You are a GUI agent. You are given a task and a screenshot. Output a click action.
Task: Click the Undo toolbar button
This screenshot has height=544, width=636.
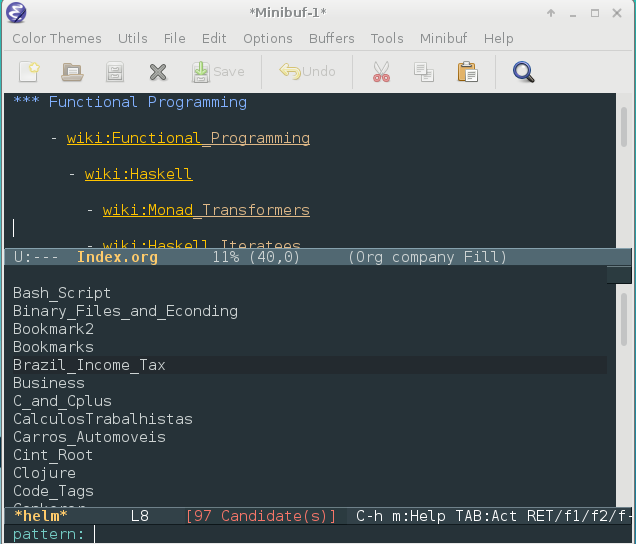(307, 72)
